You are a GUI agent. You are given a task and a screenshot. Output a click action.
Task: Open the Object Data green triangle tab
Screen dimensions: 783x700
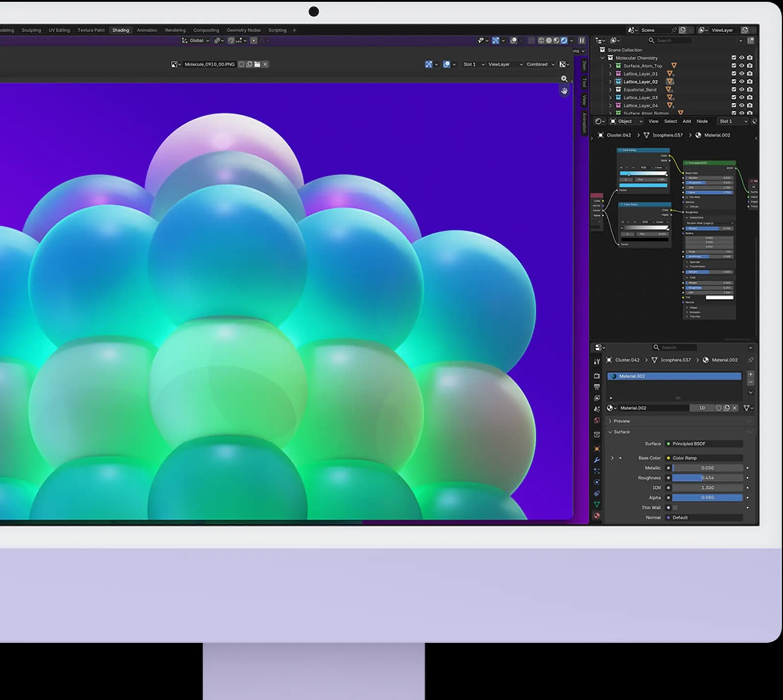point(597,504)
